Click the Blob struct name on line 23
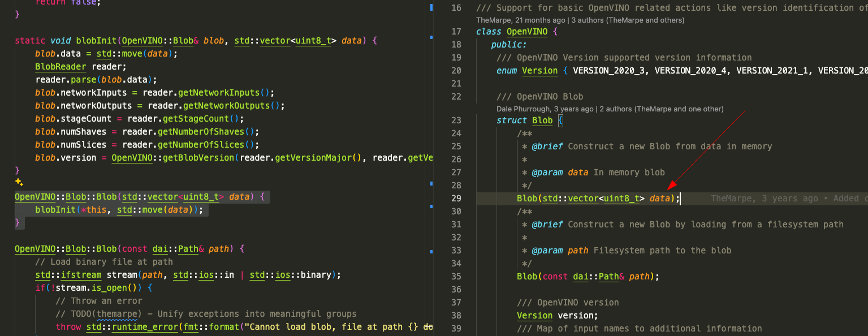This screenshot has width=868, height=336. coord(542,120)
